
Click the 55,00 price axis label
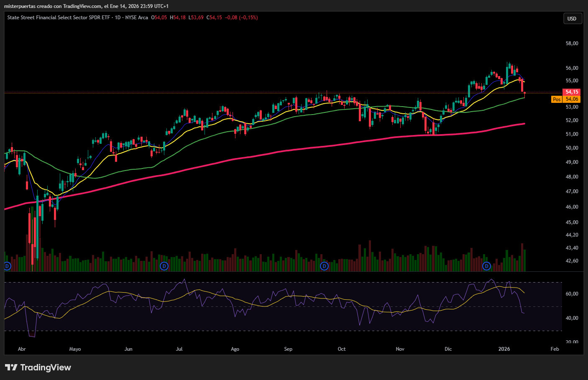[x=572, y=81]
